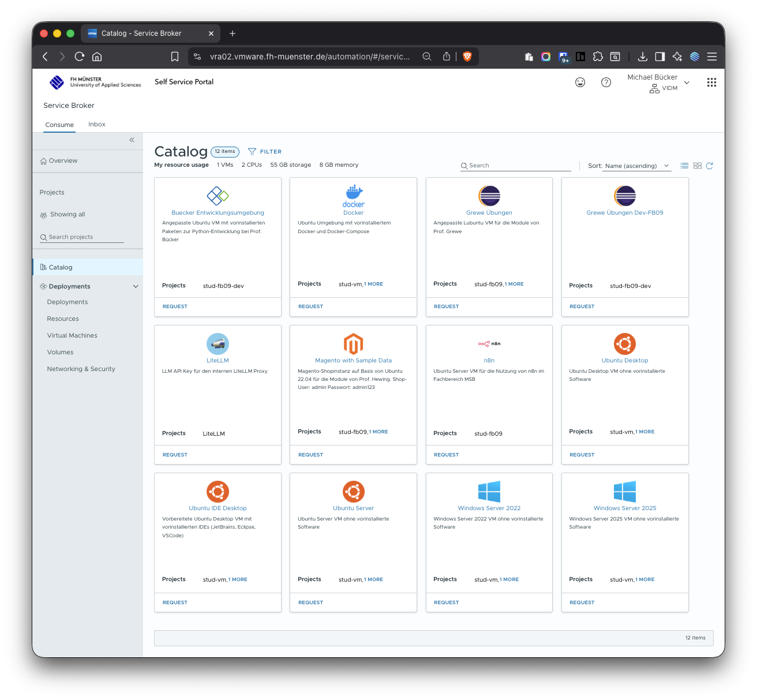The height and width of the screenshot is (700, 757).
Task: Click the Filter funnel icon
Action: 252,152
